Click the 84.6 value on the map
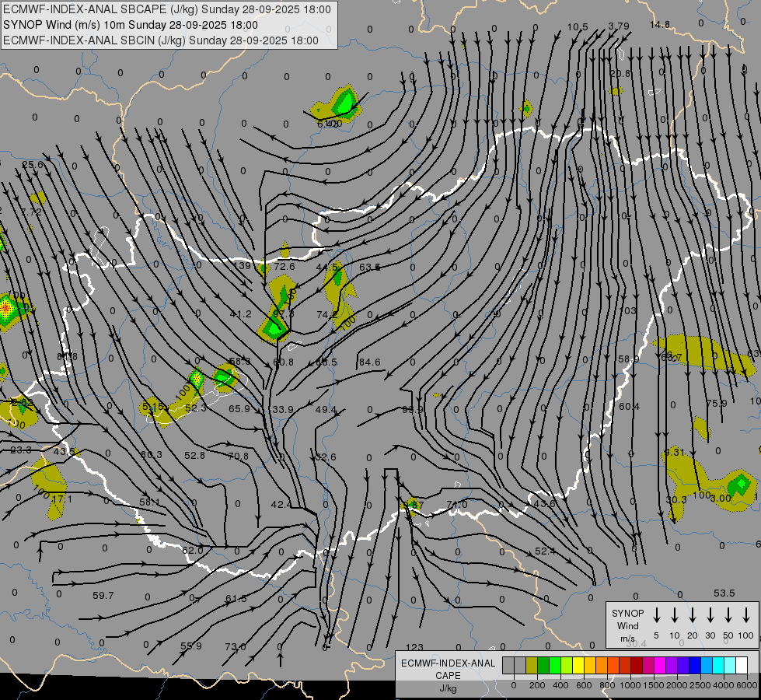 (x=369, y=362)
